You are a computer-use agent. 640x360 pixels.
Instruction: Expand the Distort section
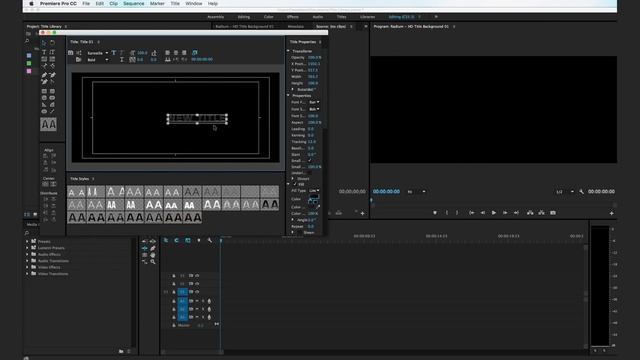[293, 179]
